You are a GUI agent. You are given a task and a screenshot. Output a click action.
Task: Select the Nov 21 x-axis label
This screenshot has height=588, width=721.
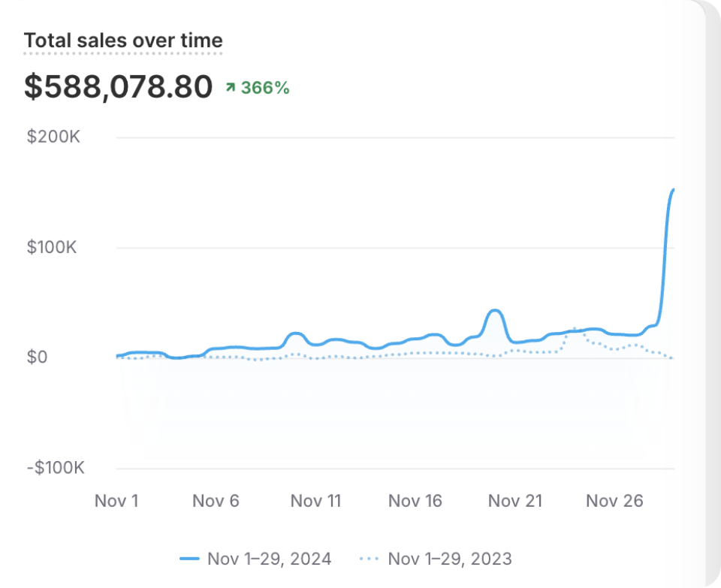click(515, 501)
